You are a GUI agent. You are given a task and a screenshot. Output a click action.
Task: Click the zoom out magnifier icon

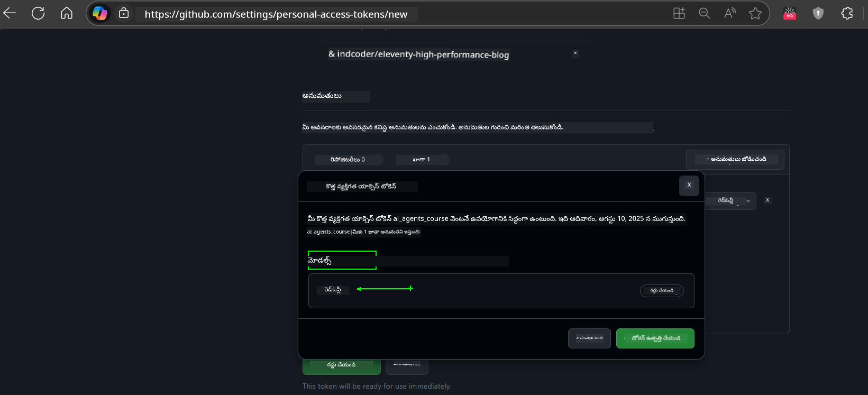704,13
